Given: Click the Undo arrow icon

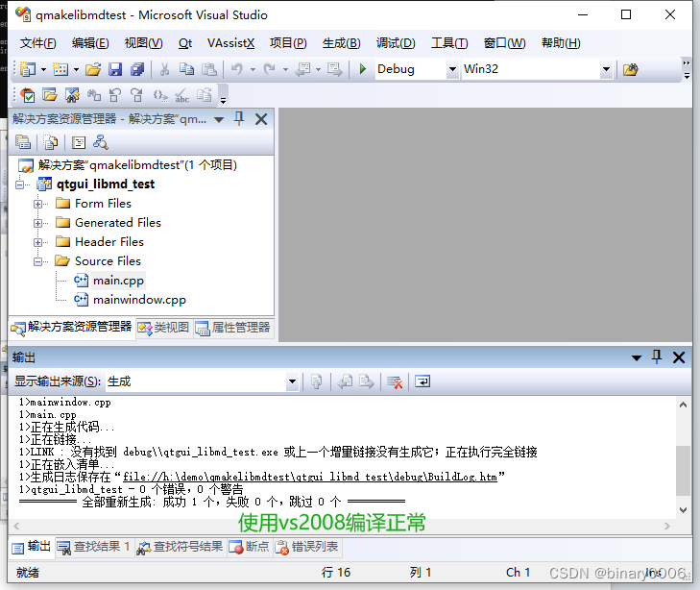Looking at the screenshot, I should click(x=237, y=69).
